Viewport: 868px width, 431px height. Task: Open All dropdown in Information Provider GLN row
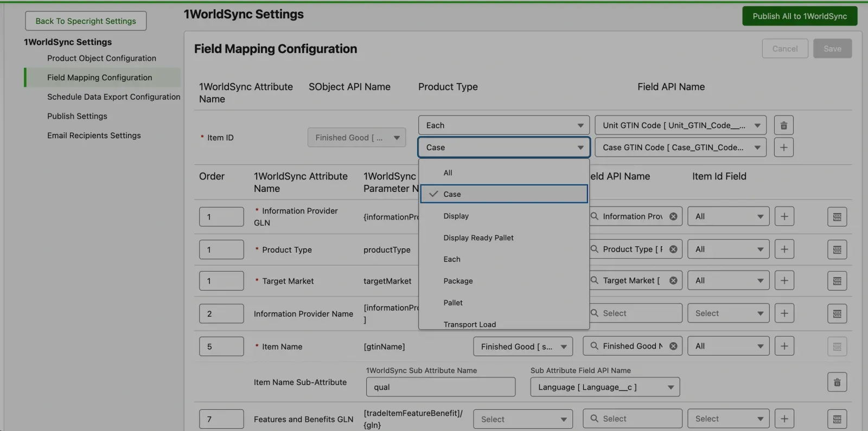729,216
